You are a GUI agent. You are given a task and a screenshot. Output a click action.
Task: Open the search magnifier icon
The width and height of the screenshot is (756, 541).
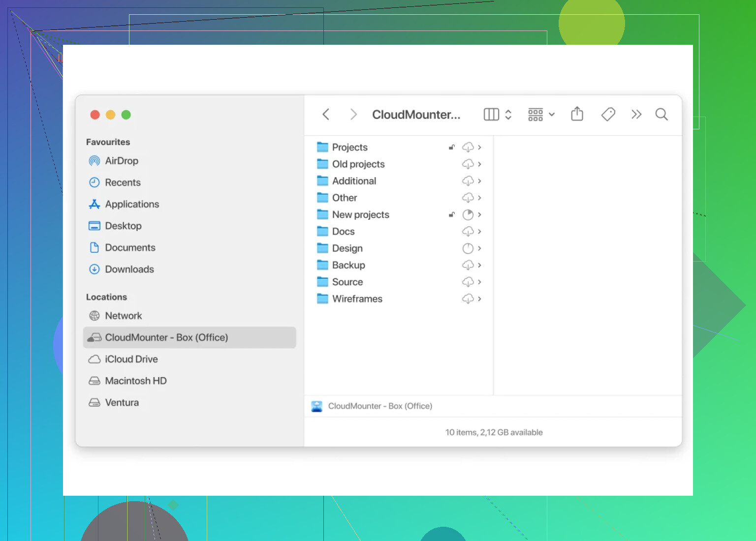click(661, 114)
